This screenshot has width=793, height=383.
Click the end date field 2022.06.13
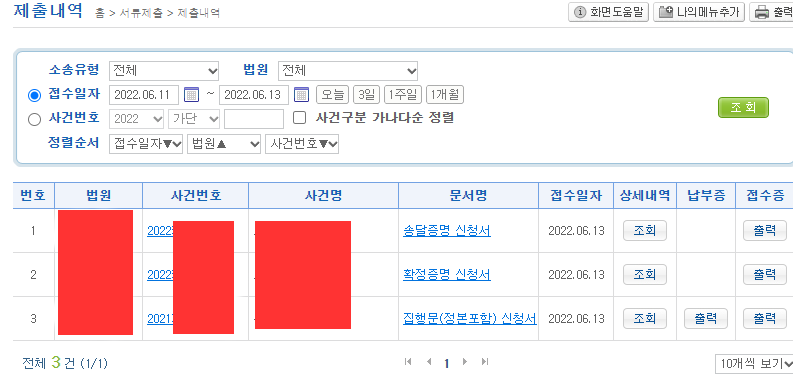pos(254,95)
